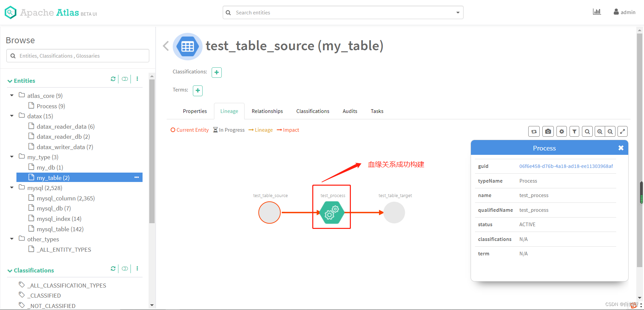Collapse the datax folder
644x310 pixels.
[x=12, y=116]
